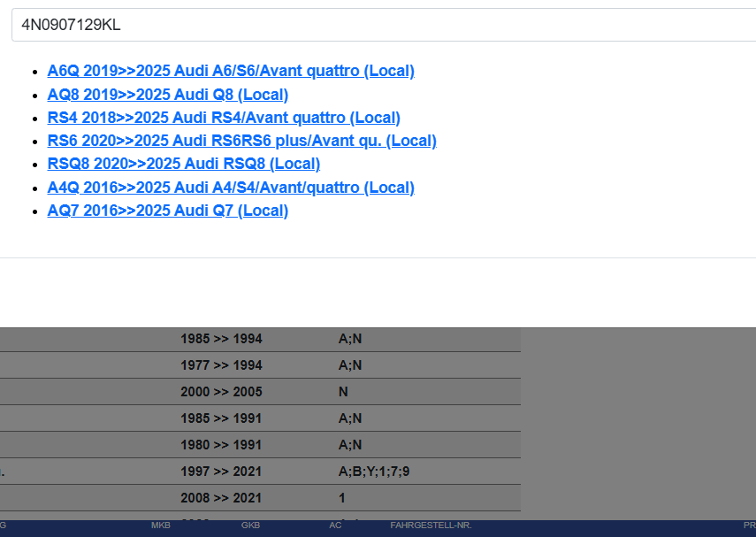Open the A4Q Audi A4/S4/Avant/quattro link

231,188
